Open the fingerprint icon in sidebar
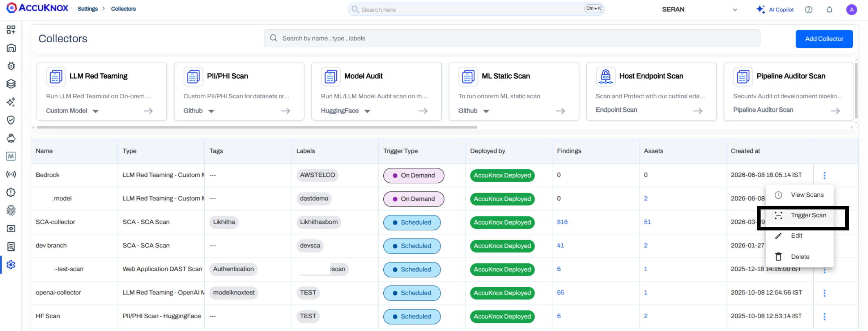The width and height of the screenshot is (868, 331). (x=11, y=211)
